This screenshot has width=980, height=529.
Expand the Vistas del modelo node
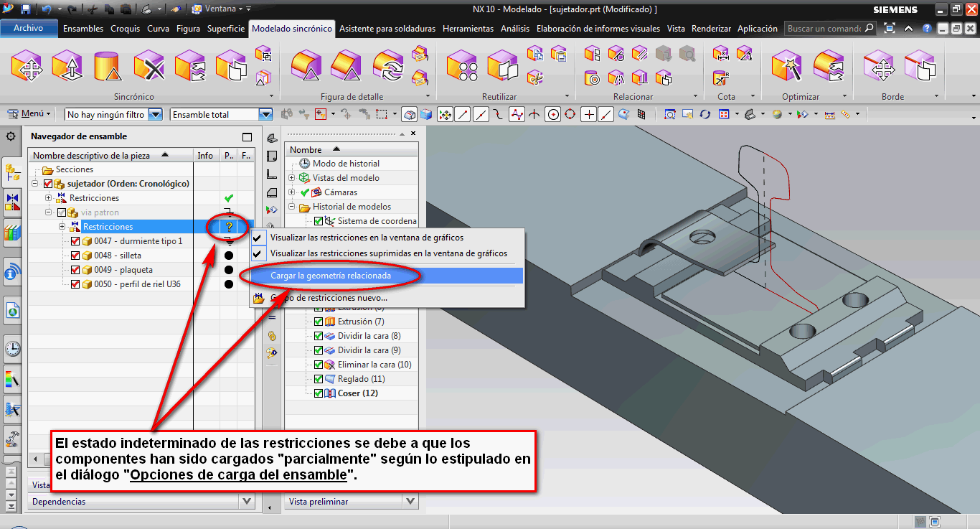pyautogui.click(x=292, y=178)
